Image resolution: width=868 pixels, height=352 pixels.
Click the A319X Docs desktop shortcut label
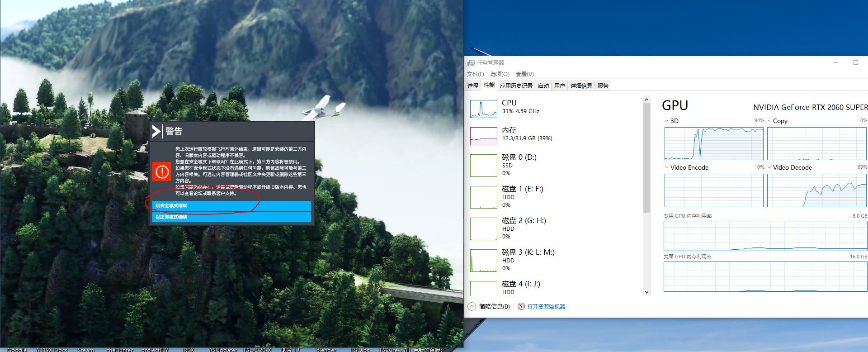tap(52, 350)
